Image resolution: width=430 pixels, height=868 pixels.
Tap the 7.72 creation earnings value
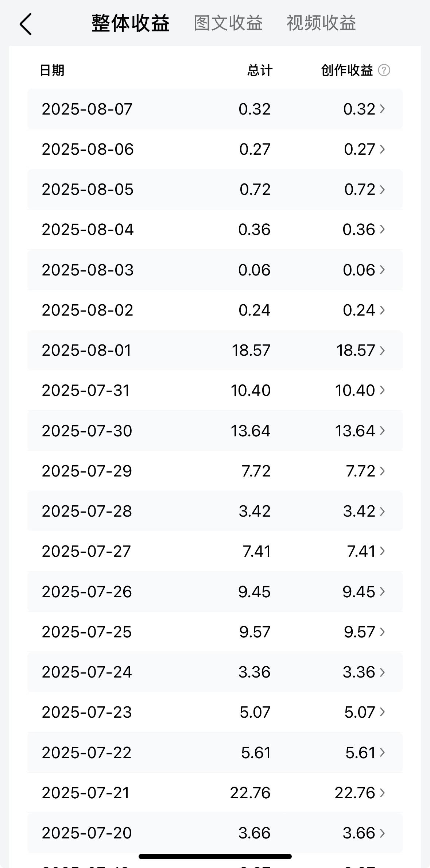(360, 471)
